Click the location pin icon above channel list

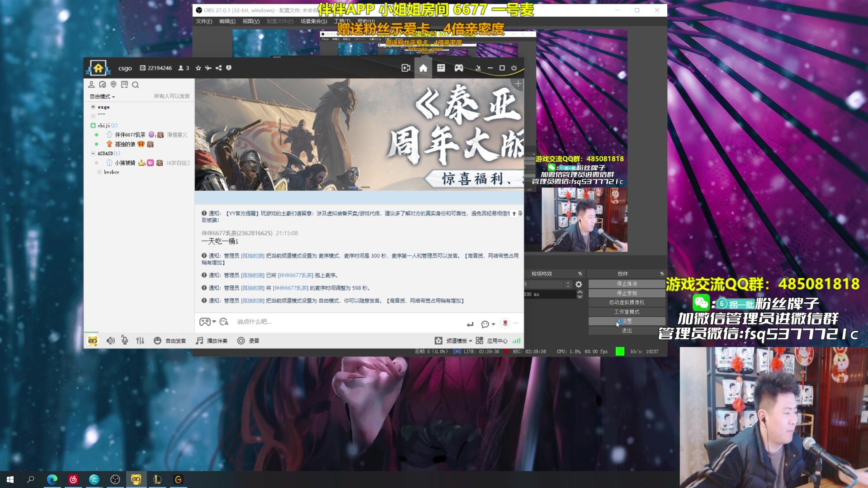pos(113,84)
